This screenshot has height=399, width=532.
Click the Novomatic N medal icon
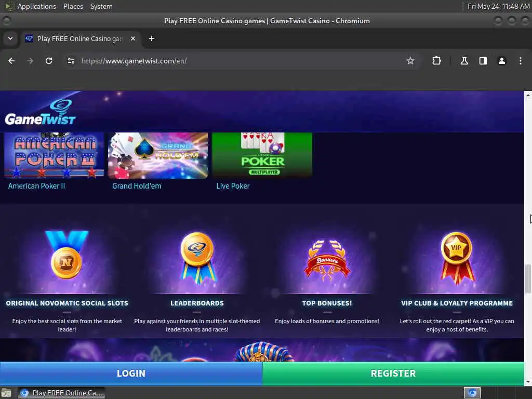[67, 255]
